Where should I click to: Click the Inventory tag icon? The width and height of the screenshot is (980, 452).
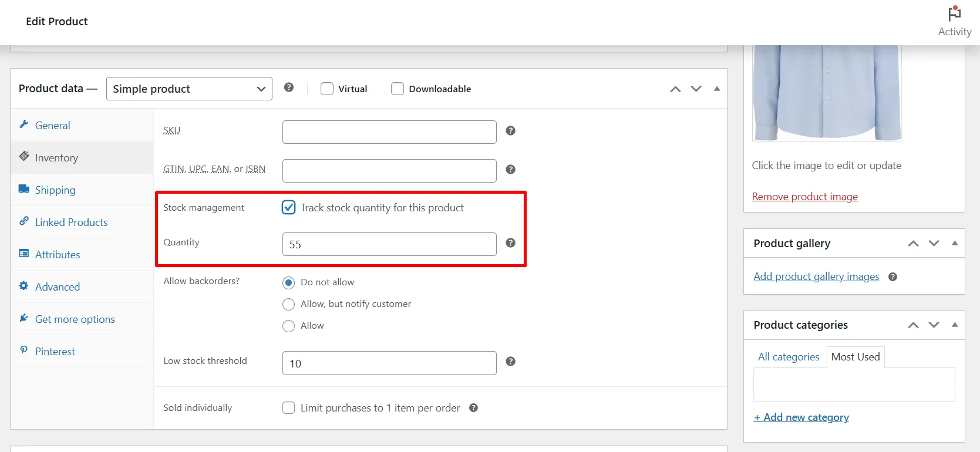pos(24,156)
